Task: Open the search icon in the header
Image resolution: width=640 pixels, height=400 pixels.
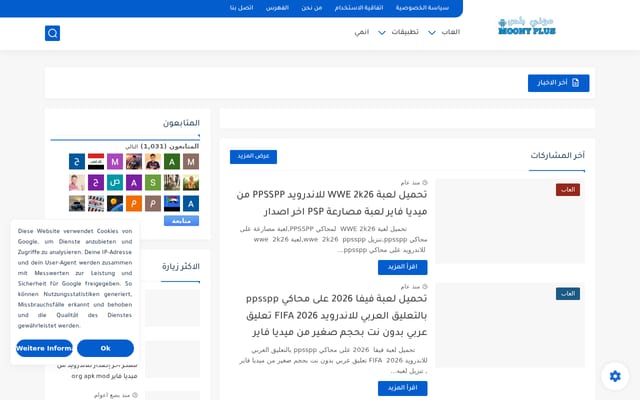Action: [x=52, y=33]
